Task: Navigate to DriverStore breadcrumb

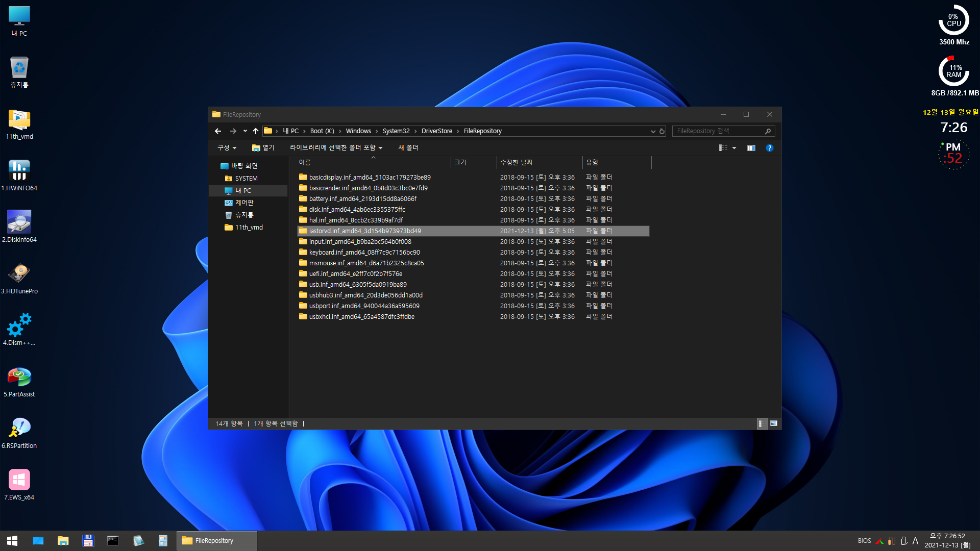Action: click(x=437, y=131)
